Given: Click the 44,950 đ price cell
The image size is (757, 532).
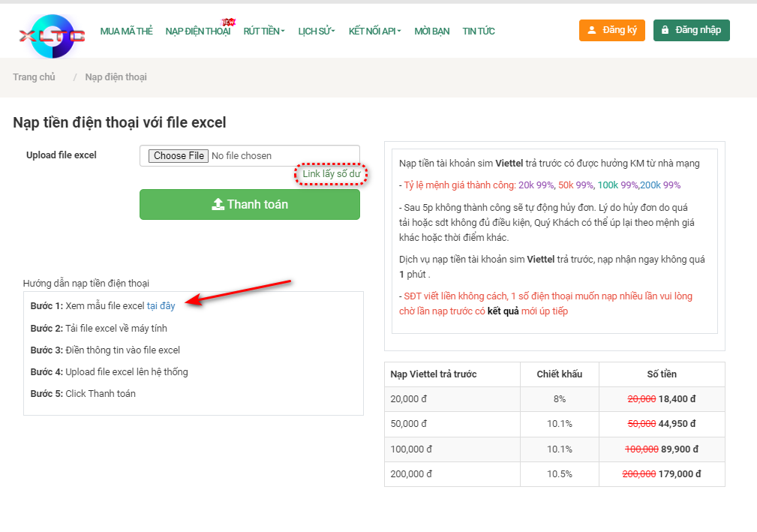Looking at the screenshot, I should [662, 425].
